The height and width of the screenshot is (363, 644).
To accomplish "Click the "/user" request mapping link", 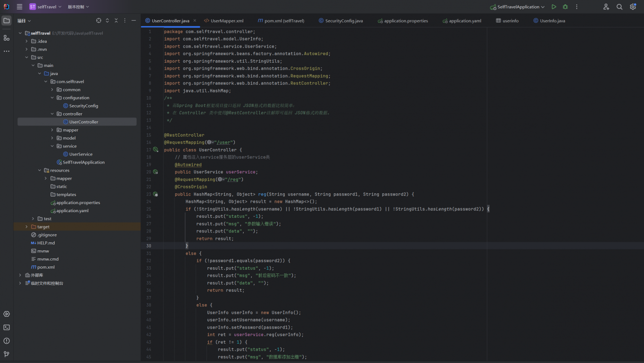I will pos(223,142).
